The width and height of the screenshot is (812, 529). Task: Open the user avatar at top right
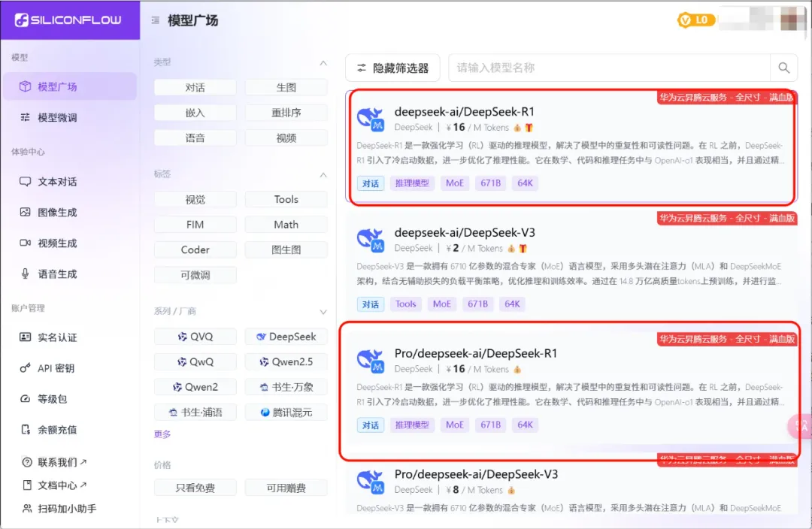click(x=793, y=20)
